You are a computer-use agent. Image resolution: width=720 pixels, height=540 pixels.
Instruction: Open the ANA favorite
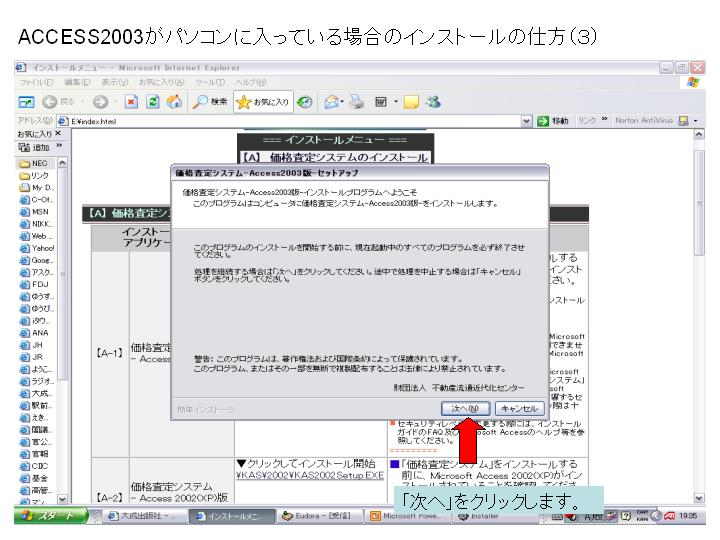point(34,333)
